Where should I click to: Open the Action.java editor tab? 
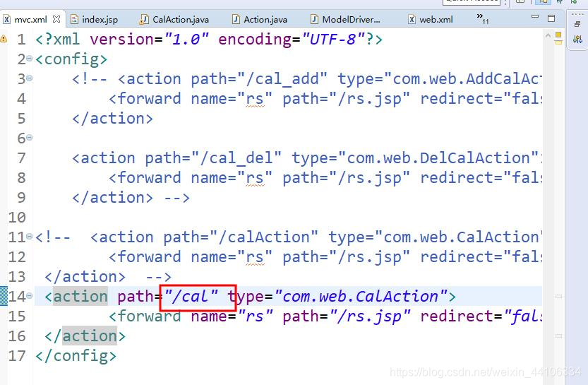click(260, 20)
